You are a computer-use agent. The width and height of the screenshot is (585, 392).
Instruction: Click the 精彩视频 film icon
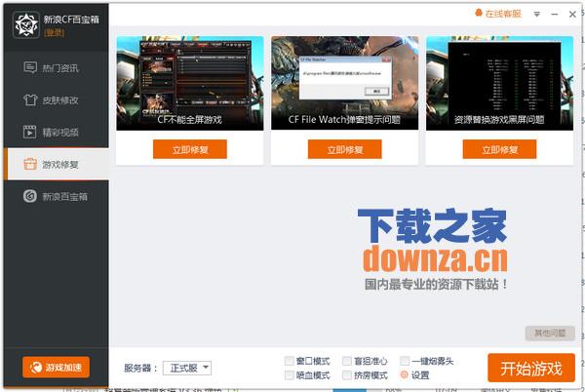coord(30,132)
